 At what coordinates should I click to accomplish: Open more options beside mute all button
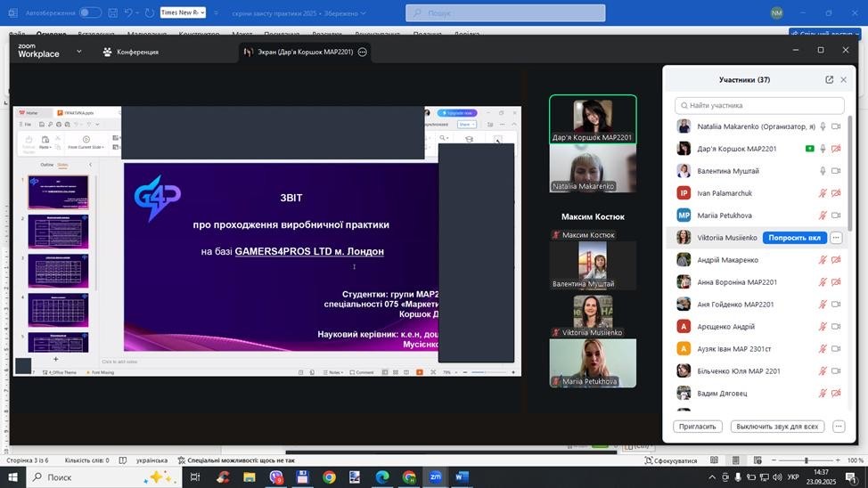pos(838,427)
